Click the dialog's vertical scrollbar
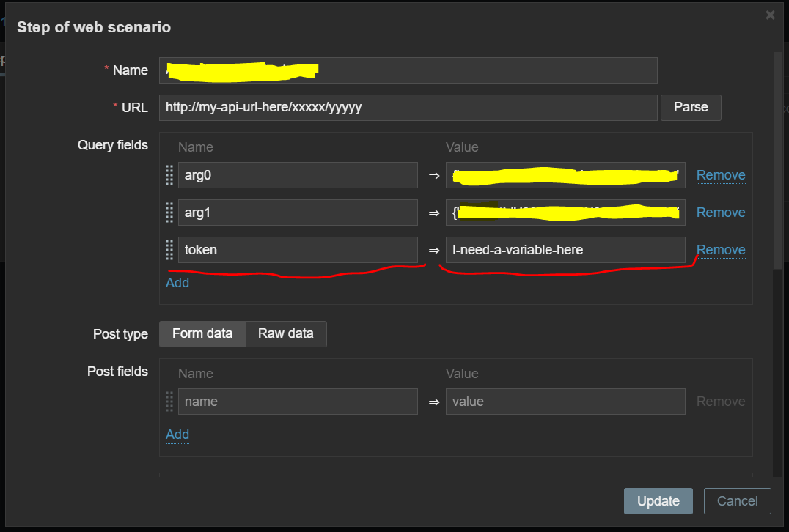Image resolution: width=789 pixels, height=532 pixels. [777, 161]
